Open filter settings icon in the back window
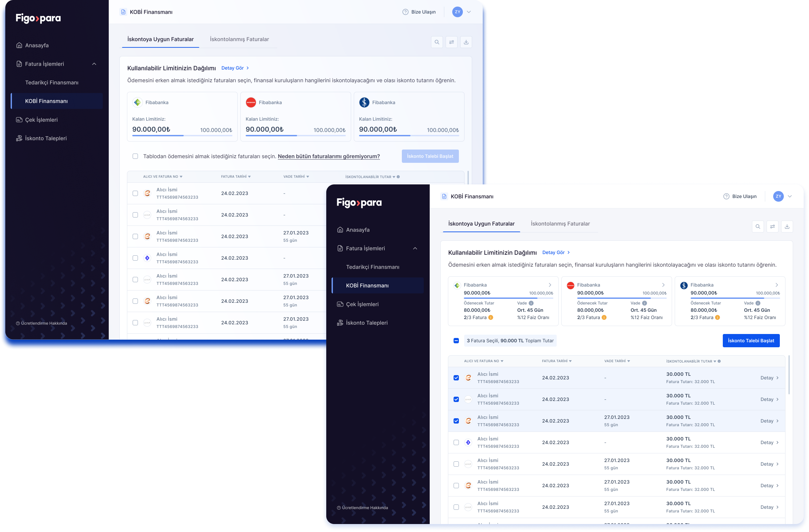 (451, 42)
